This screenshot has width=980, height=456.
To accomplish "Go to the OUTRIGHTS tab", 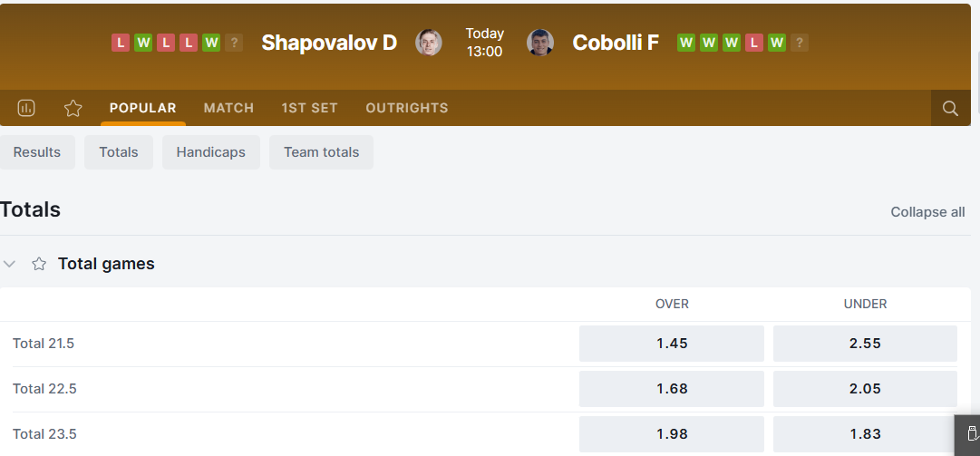I will pos(406,108).
